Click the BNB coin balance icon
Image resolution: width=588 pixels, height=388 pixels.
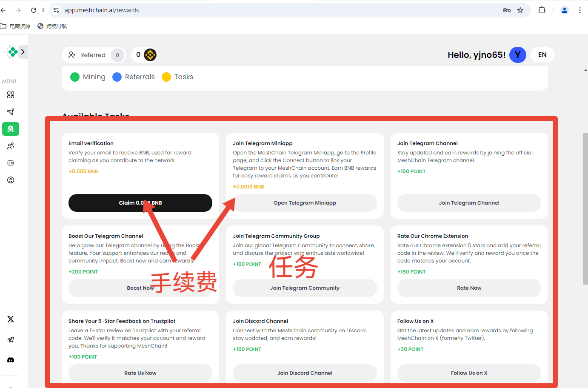pyautogui.click(x=150, y=55)
